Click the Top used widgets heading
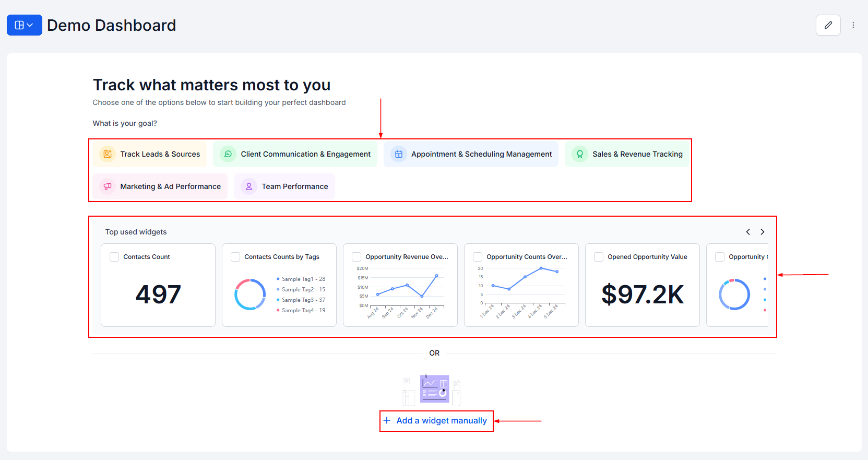This screenshot has height=460, width=868. 136,232
